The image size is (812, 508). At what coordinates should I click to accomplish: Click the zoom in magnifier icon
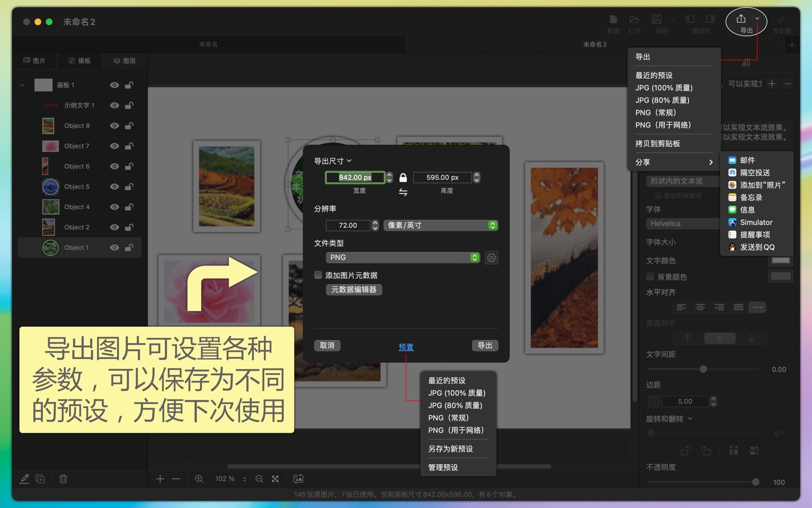tap(199, 479)
